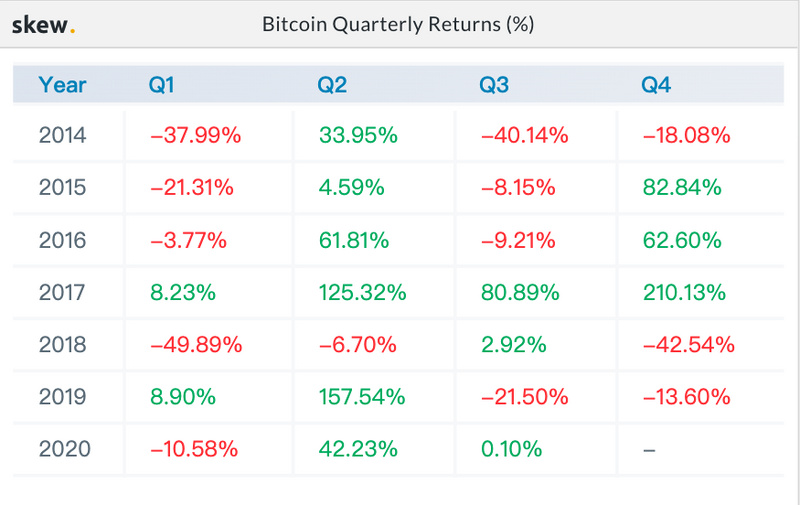Select the 2020 year cell

[x=63, y=449]
